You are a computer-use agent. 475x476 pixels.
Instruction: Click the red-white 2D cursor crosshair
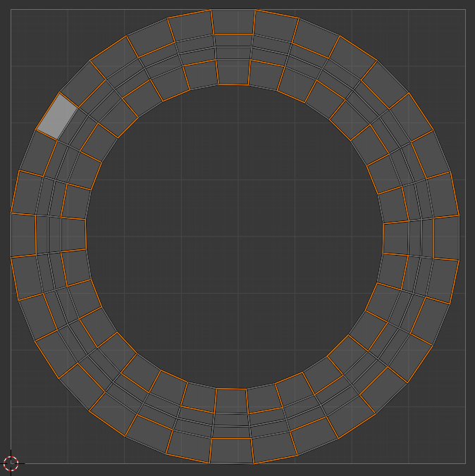tap(11, 463)
